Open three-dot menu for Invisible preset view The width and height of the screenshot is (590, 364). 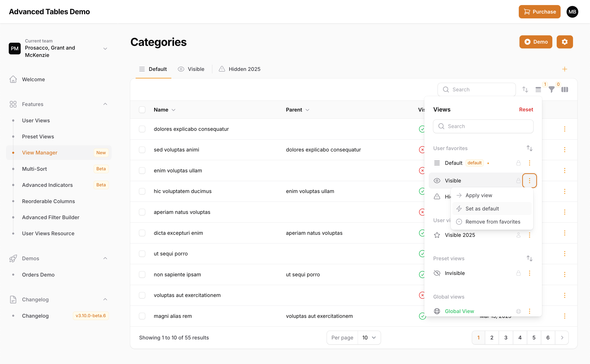[x=529, y=273]
